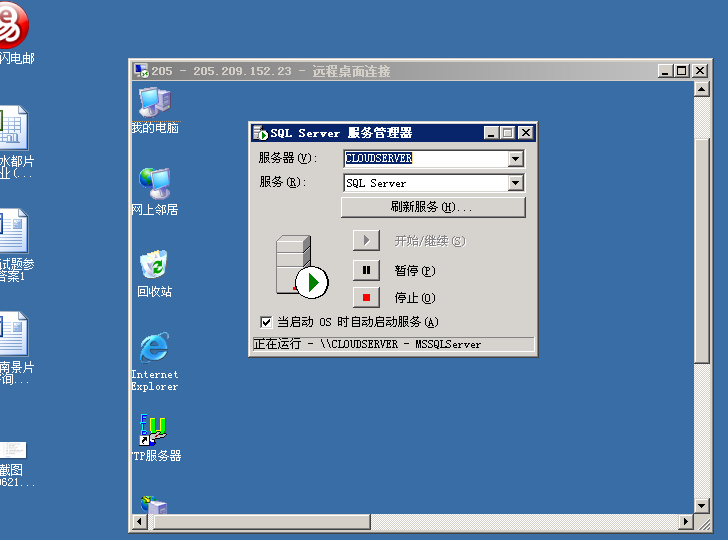Open the FTP server shortcut icon

click(x=153, y=430)
